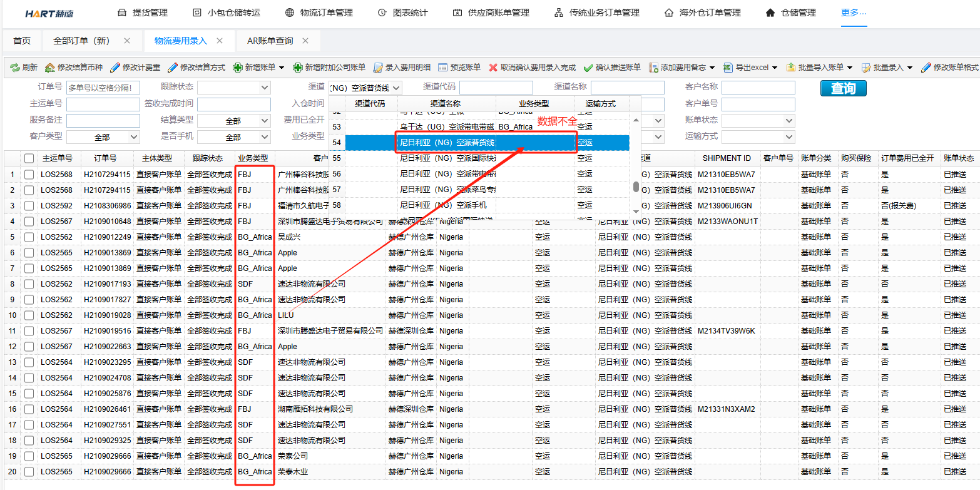Click the channel dropdown list vertical scrollbar
Image resolution: width=980 pixels, height=490 pixels.
[x=636, y=186]
